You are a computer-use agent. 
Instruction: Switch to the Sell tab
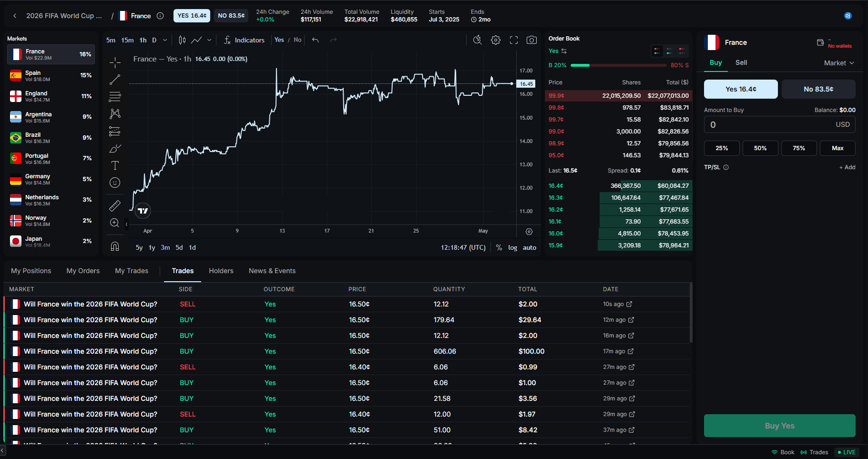[741, 62]
